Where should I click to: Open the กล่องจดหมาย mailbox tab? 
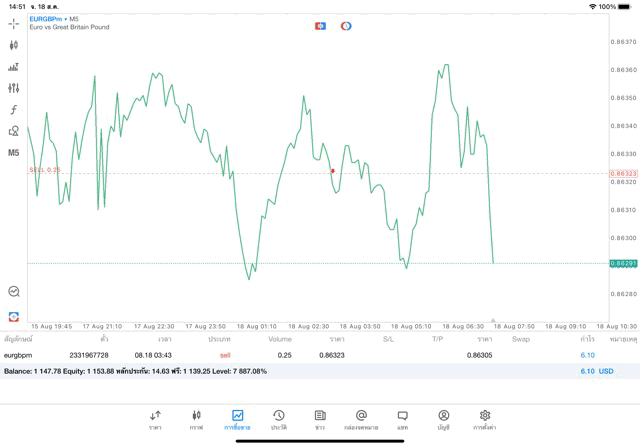point(361,419)
